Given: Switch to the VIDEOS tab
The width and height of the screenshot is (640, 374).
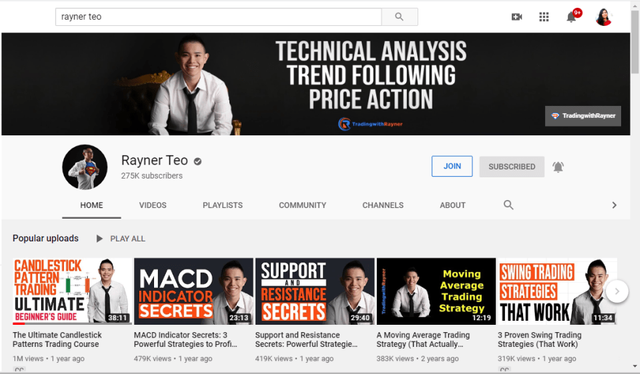Looking at the screenshot, I should 153,205.
